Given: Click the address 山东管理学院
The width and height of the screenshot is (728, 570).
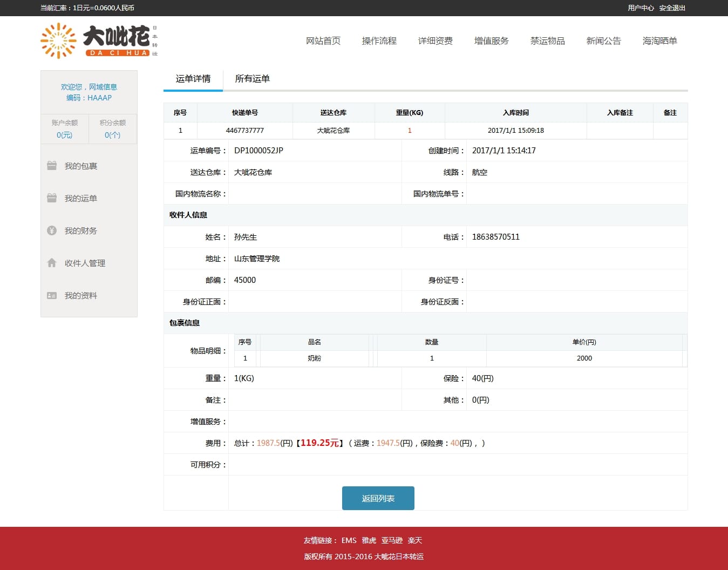Looking at the screenshot, I should (x=257, y=259).
